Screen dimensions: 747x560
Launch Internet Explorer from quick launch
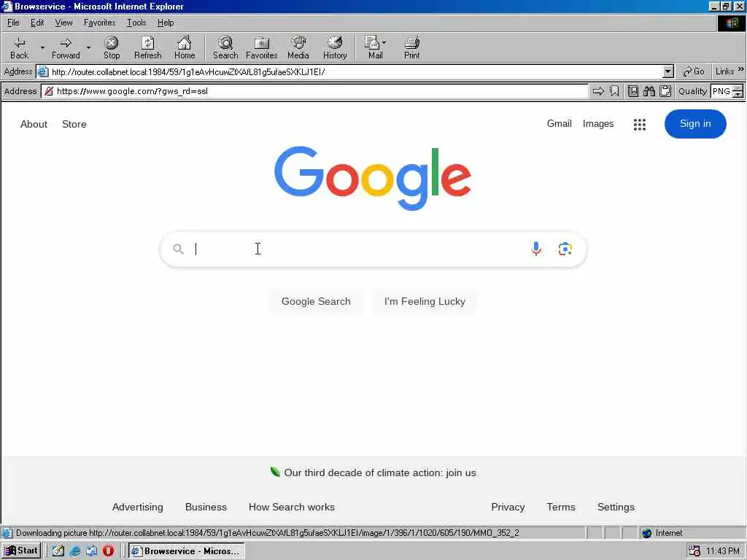pyautogui.click(x=75, y=551)
